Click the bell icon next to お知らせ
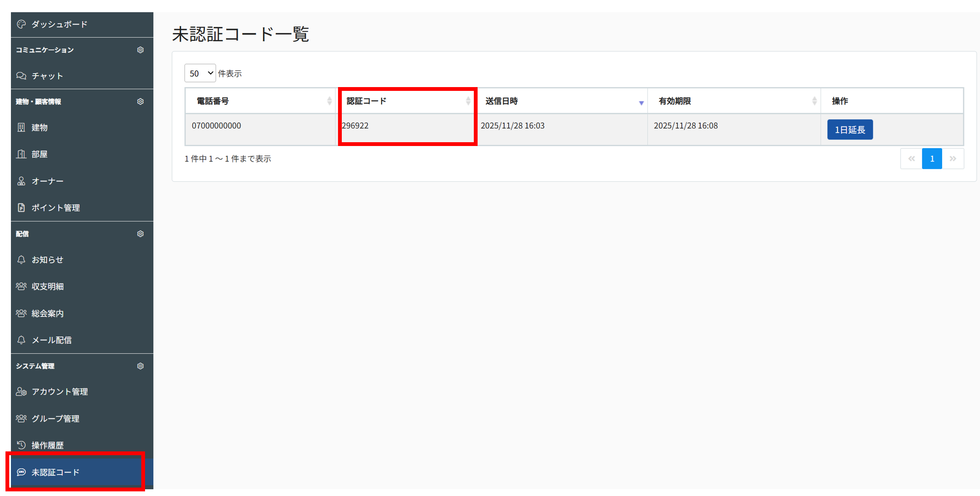 tap(21, 260)
